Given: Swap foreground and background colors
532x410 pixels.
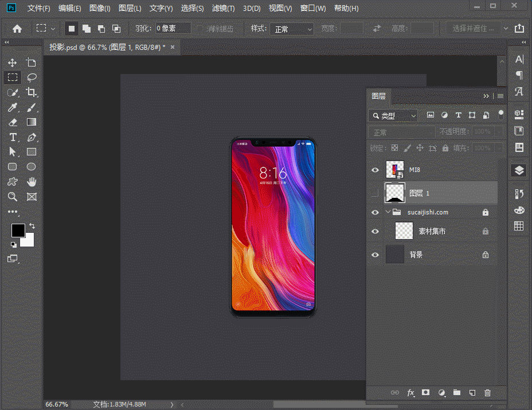Looking at the screenshot, I should 32,226.
